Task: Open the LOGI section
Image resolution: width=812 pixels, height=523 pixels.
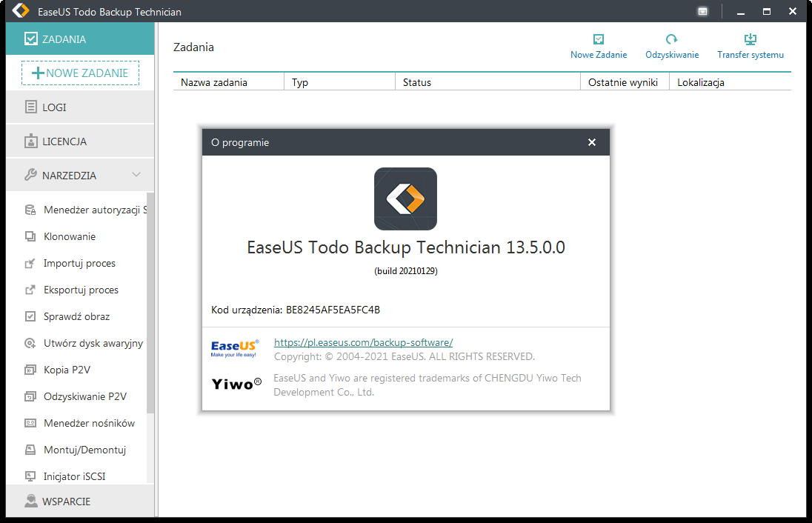Action: (x=80, y=107)
